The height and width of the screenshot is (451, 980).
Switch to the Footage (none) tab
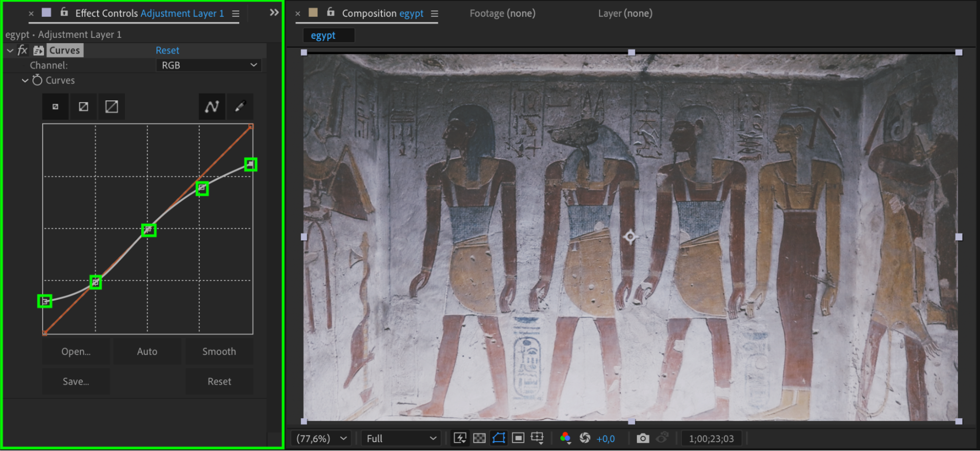tap(502, 13)
